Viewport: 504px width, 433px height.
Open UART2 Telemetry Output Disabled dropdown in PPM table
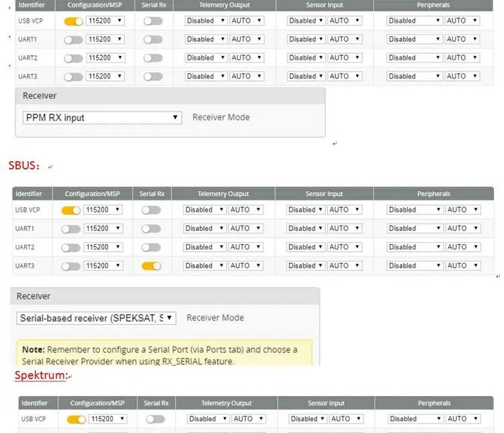coord(206,58)
